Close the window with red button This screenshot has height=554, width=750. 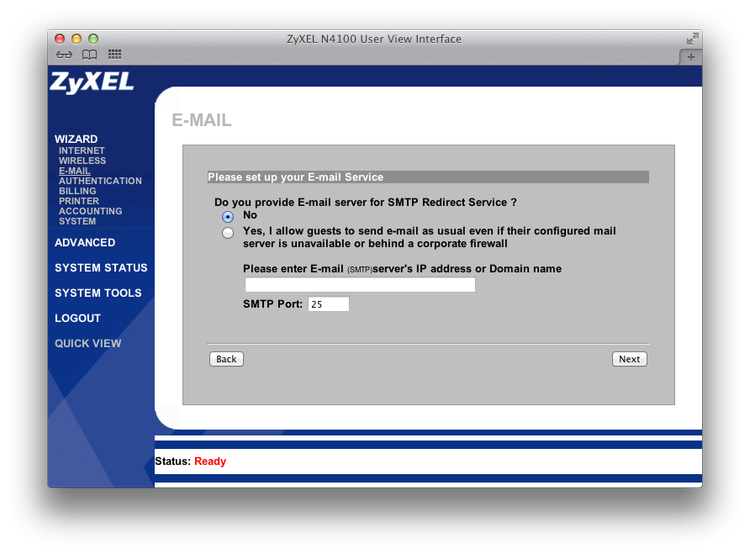pyautogui.click(x=60, y=39)
